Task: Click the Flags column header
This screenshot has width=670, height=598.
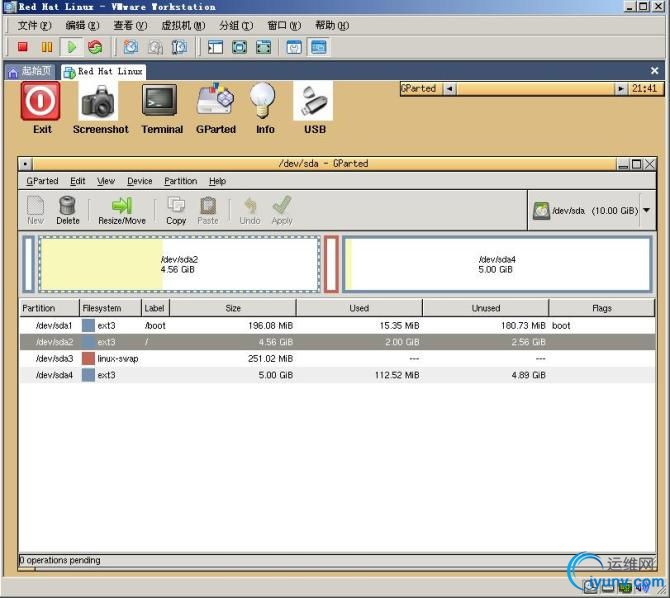Action: [x=602, y=308]
